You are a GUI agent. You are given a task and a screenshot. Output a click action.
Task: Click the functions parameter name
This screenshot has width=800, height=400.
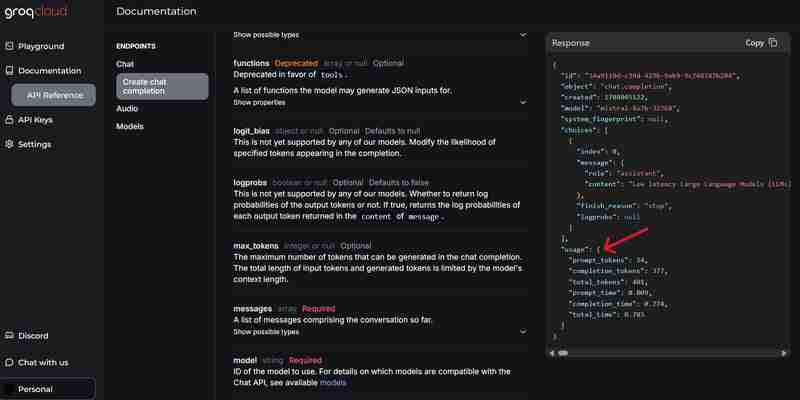251,63
